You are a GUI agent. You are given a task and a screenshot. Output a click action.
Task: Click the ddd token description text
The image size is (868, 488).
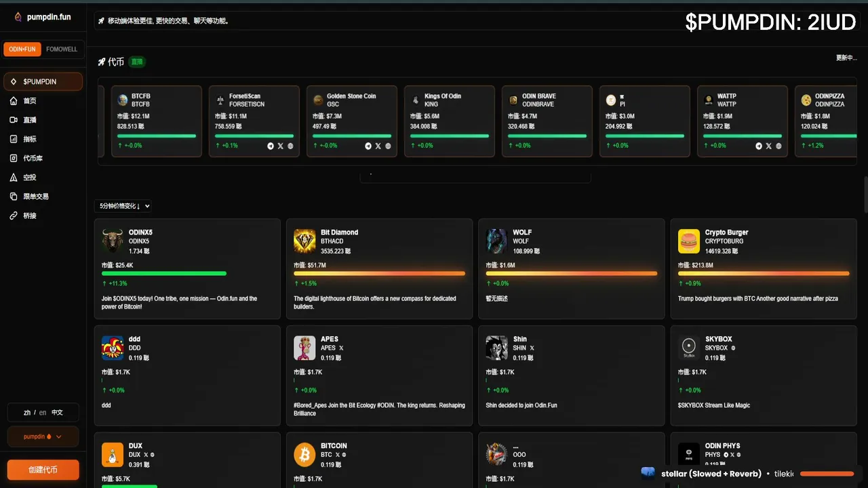click(x=106, y=405)
